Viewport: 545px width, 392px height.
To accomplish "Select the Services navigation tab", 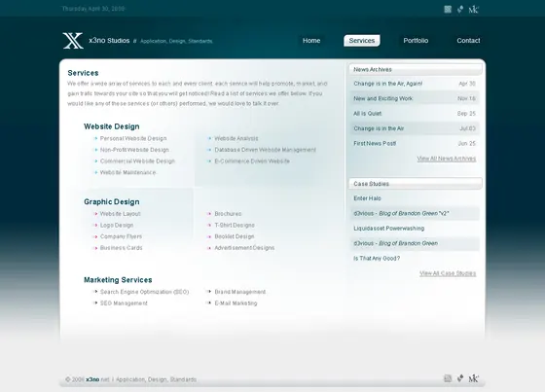I will click(362, 41).
